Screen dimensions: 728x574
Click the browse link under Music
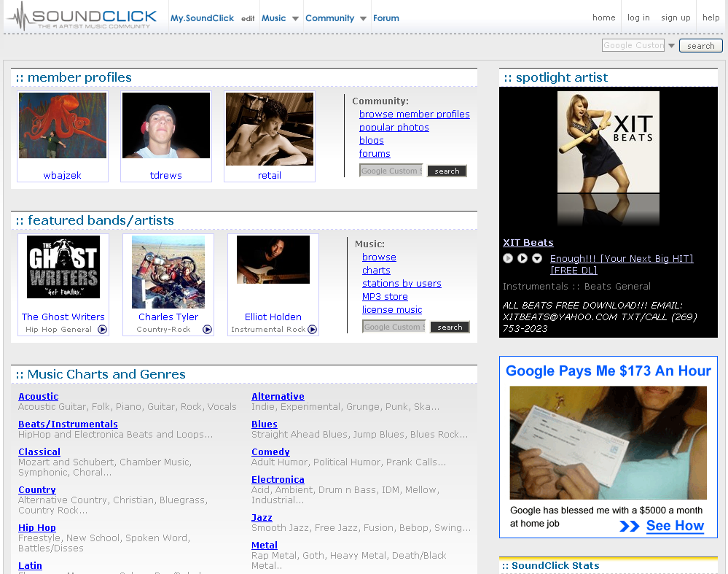pos(379,257)
